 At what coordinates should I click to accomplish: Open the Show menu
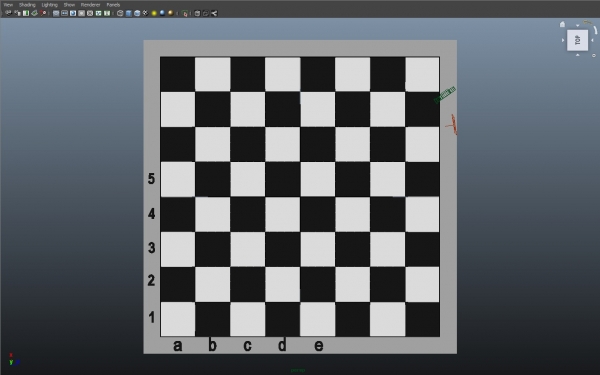(x=69, y=5)
